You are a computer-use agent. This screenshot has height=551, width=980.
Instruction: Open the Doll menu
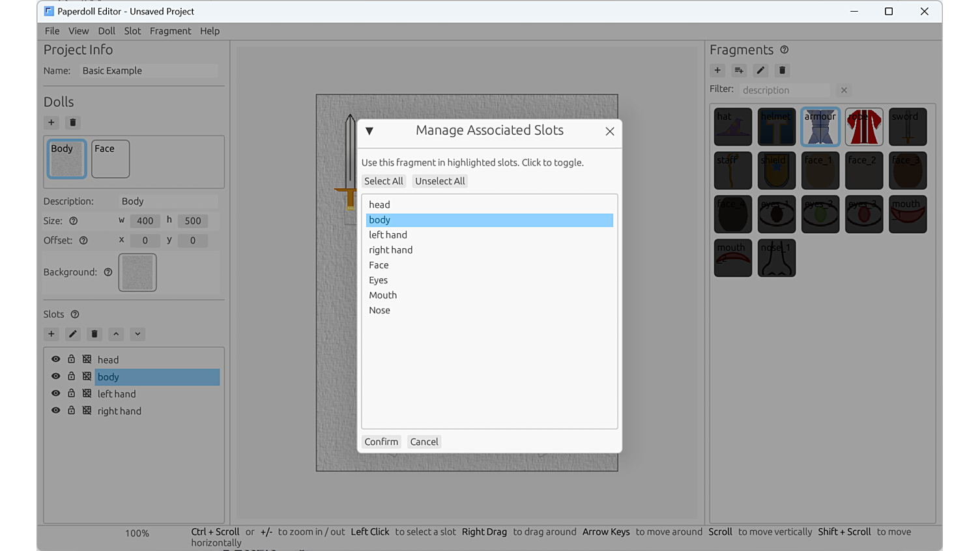tap(106, 31)
